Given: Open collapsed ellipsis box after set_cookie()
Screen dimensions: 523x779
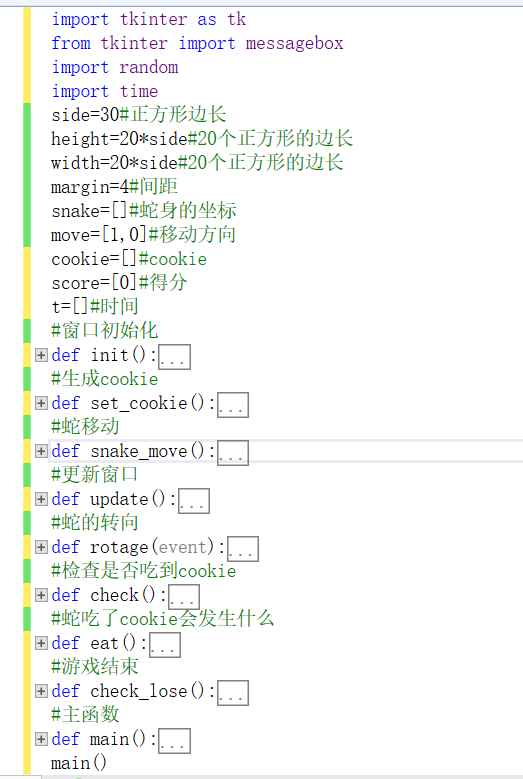Looking at the screenshot, I should point(233,405).
